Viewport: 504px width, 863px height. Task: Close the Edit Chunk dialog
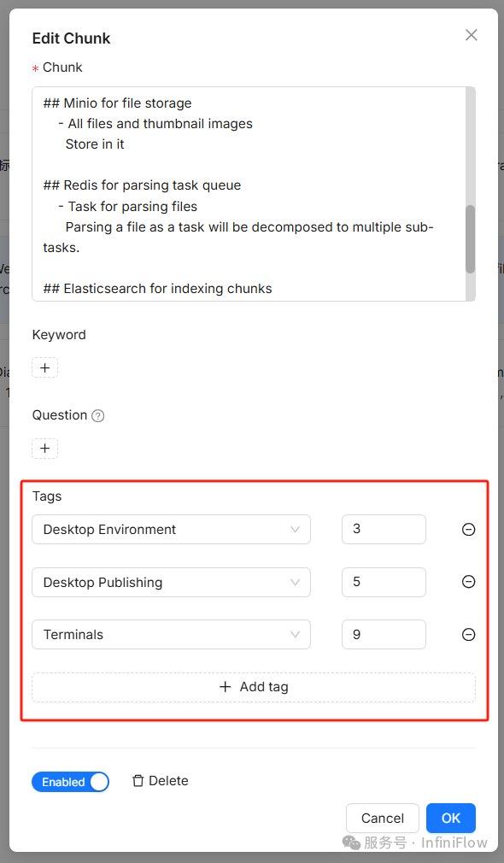point(471,35)
